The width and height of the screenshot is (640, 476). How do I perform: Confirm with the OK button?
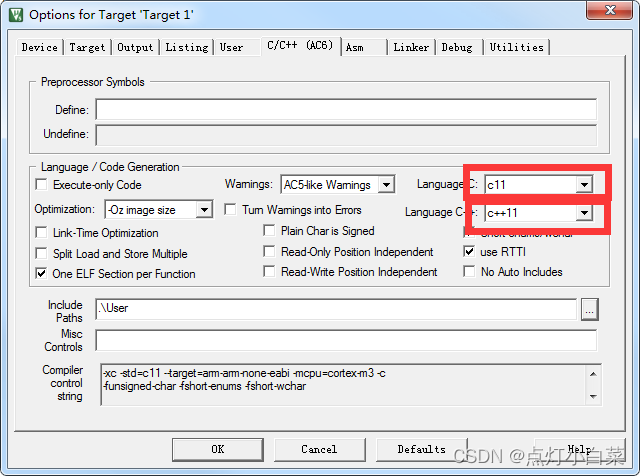pos(218,449)
